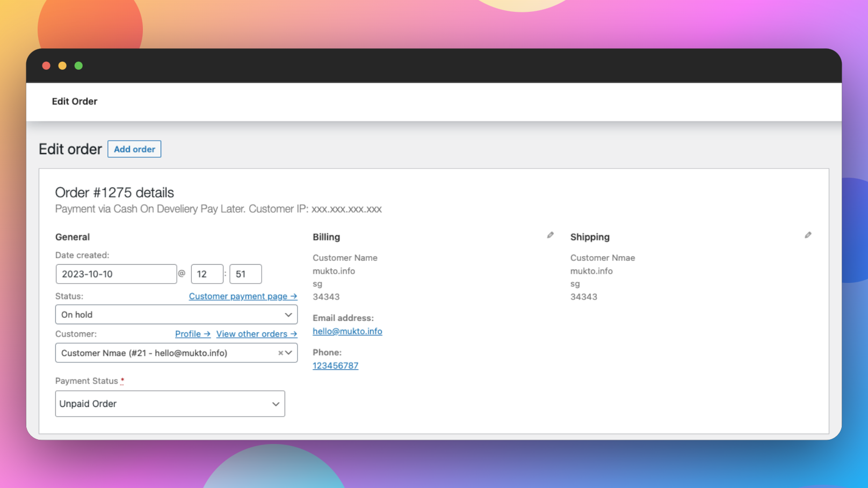Click the General section heading
The width and height of the screenshot is (868, 488).
[x=73, y=237]
